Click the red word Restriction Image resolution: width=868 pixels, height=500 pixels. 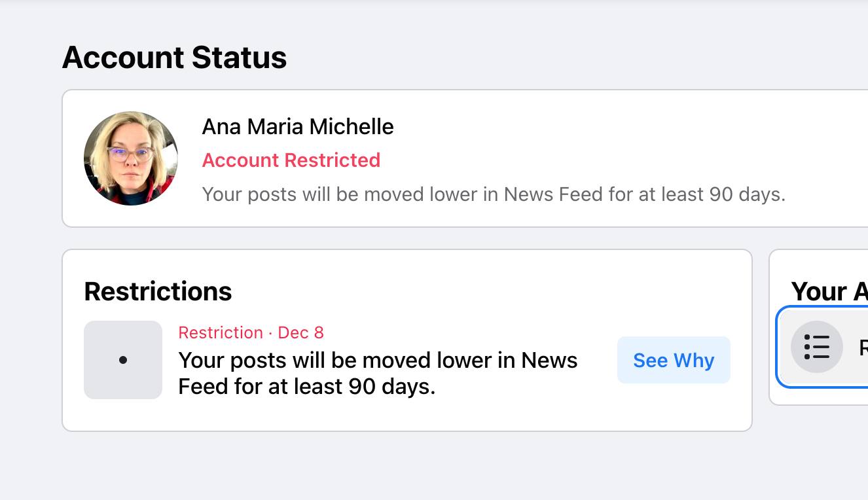point(220,332)
